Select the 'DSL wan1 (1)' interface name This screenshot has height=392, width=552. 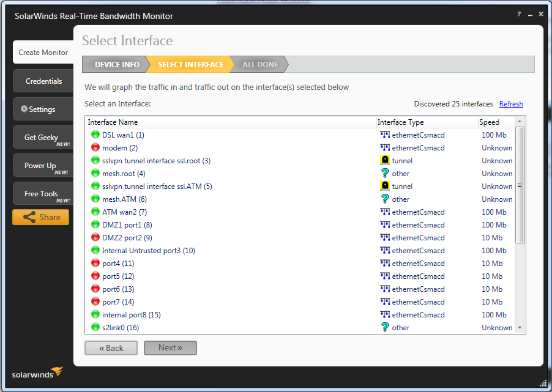(x=123, y=135)
